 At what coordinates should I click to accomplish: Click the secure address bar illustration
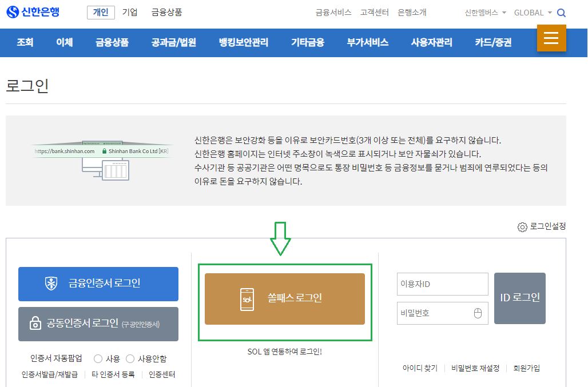101,160
